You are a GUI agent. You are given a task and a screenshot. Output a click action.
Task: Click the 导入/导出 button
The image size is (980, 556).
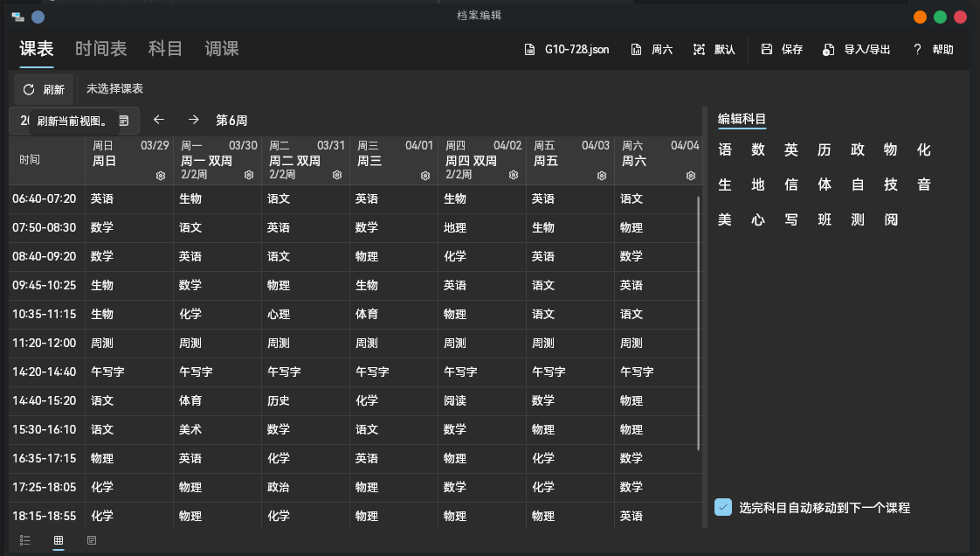(857, 50)
